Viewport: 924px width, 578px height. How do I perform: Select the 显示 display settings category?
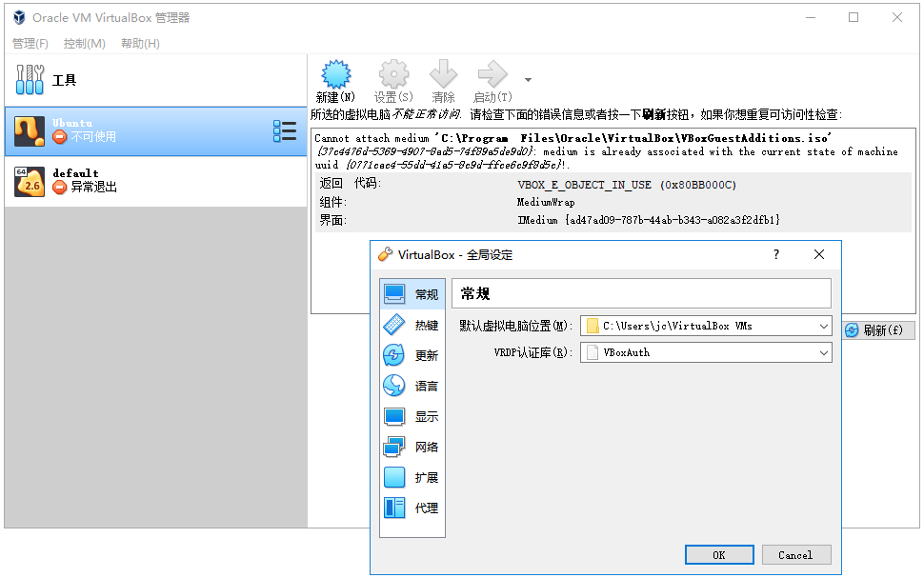(x=412, y=416)
